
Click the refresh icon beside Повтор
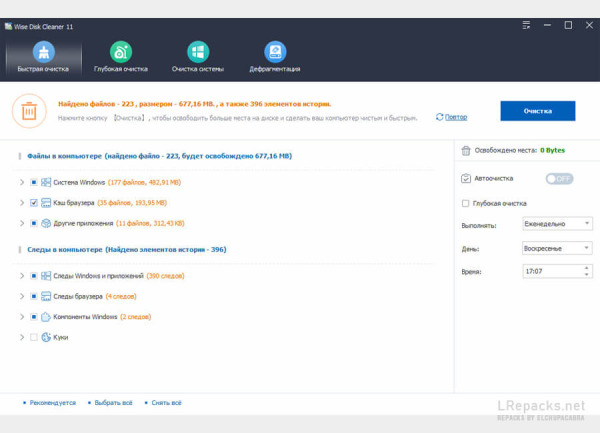click(439, 117)
